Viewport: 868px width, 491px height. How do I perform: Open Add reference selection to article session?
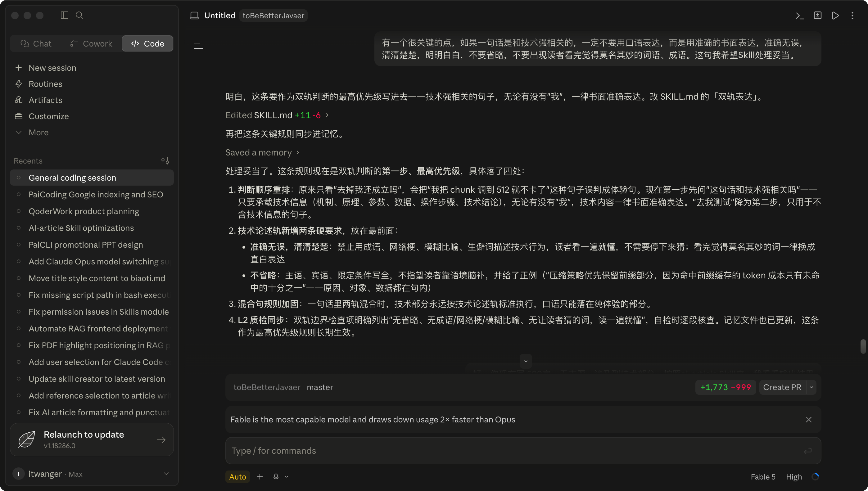pyautogui.click(x=92, y=396)
